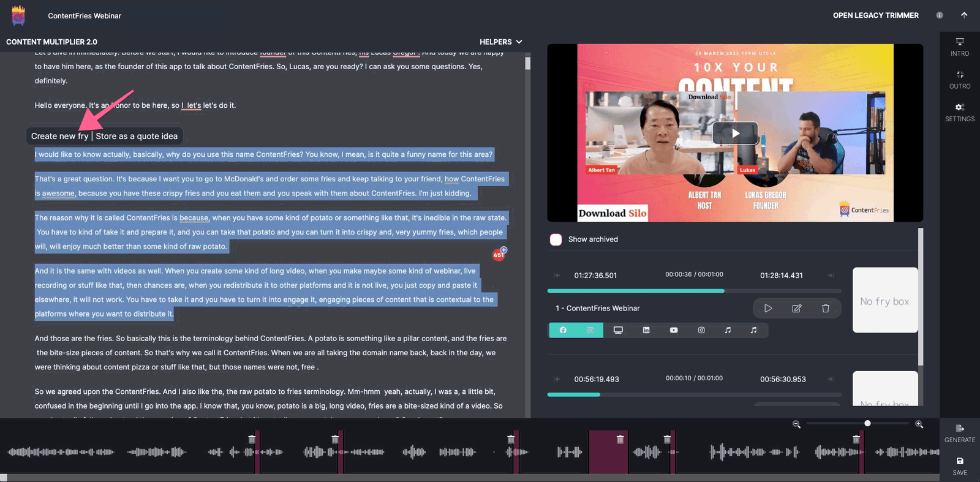Click the 00:00:10 progress bar
The image size is (980, 482).
(694, 394)
